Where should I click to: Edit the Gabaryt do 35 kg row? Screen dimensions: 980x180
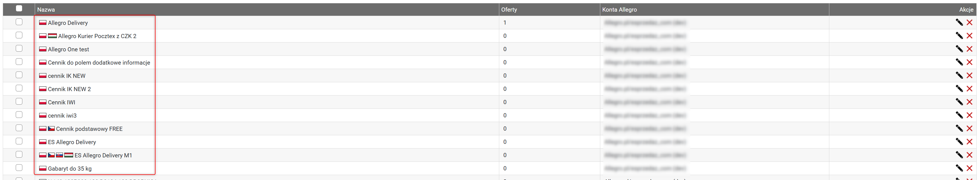click(x=959, y=168)
